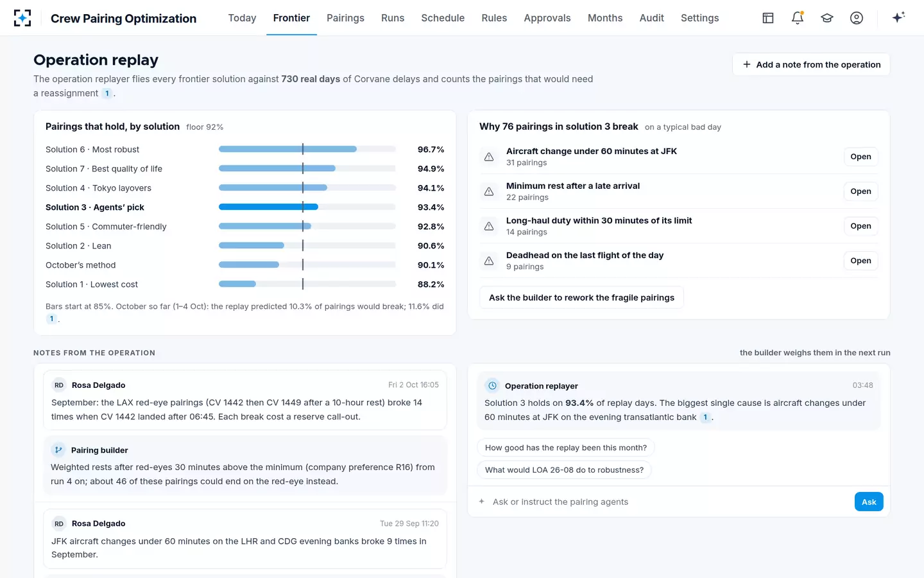Click warning icon beside Deadhead on last flight
The height and width of the screenshot is (578, 924).
coord(489,261)
